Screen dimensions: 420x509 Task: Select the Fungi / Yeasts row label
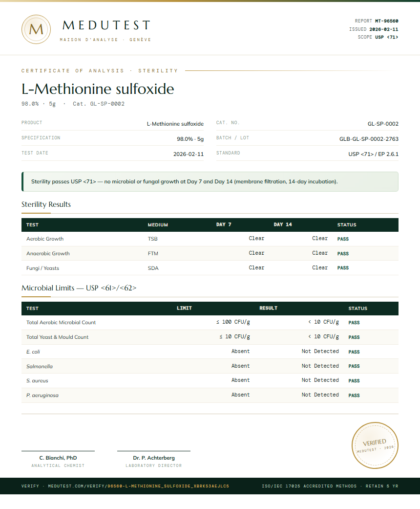43,268
